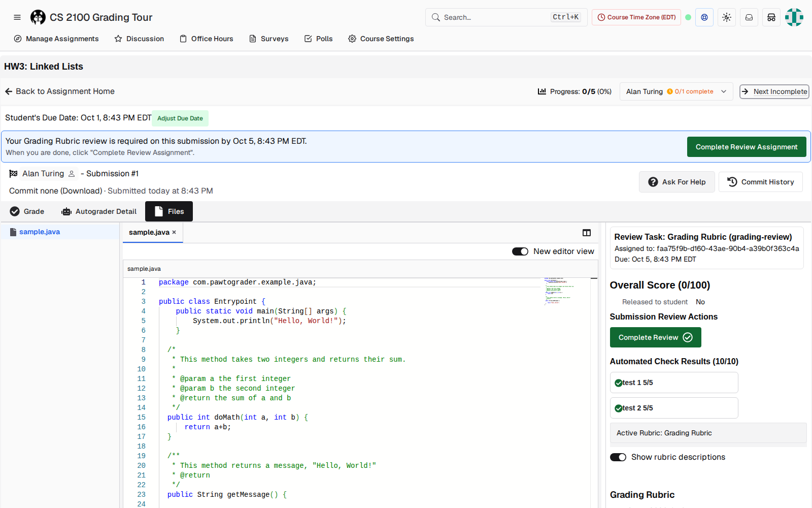The image size is (812, 508).
Task: Open the Surveys page
Action: 269,39
